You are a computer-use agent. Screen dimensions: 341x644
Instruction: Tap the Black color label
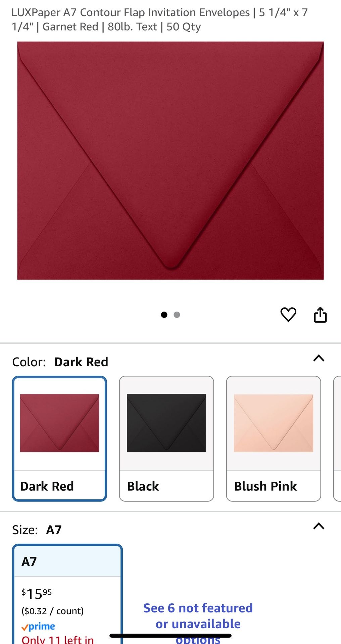pos(143,486)
